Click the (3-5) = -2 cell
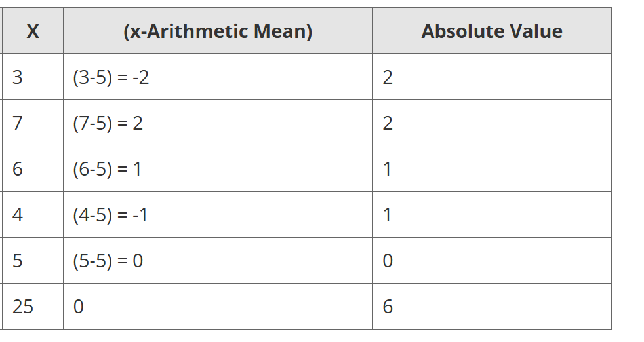This screenshot has height=342, width=644. [111, 77]
